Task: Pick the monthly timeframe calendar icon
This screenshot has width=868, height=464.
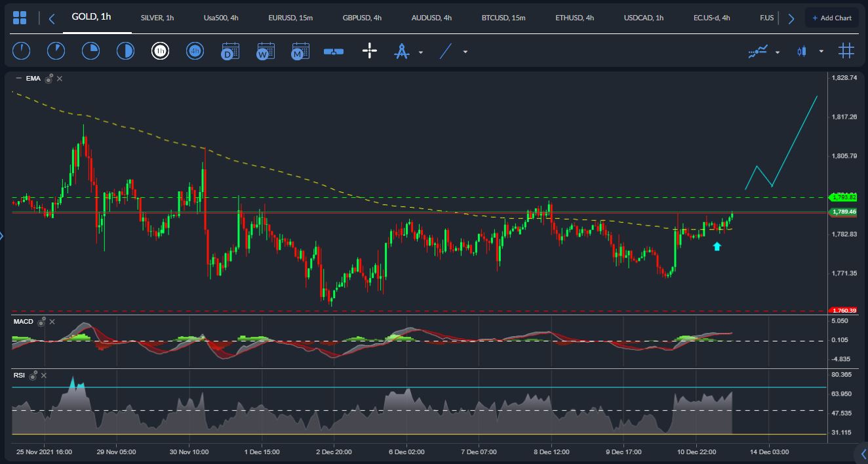Action: pos(300,50)
